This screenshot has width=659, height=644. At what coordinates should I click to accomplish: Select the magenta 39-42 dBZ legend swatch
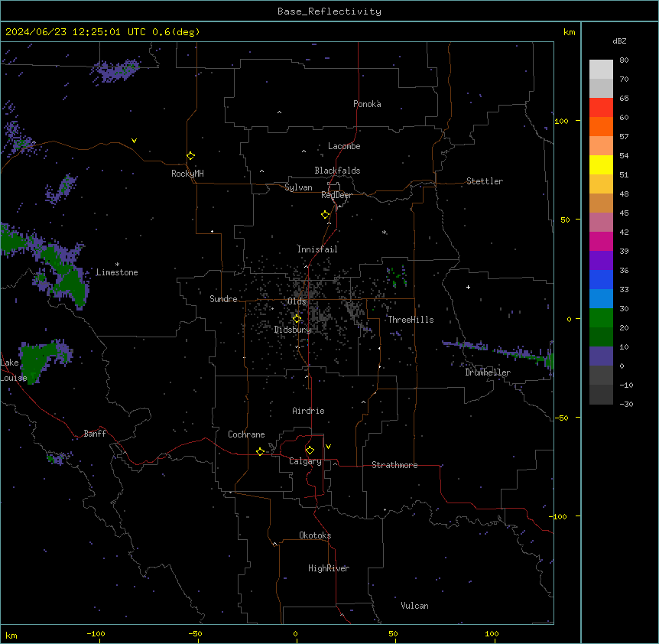click(x=601, y=241)
